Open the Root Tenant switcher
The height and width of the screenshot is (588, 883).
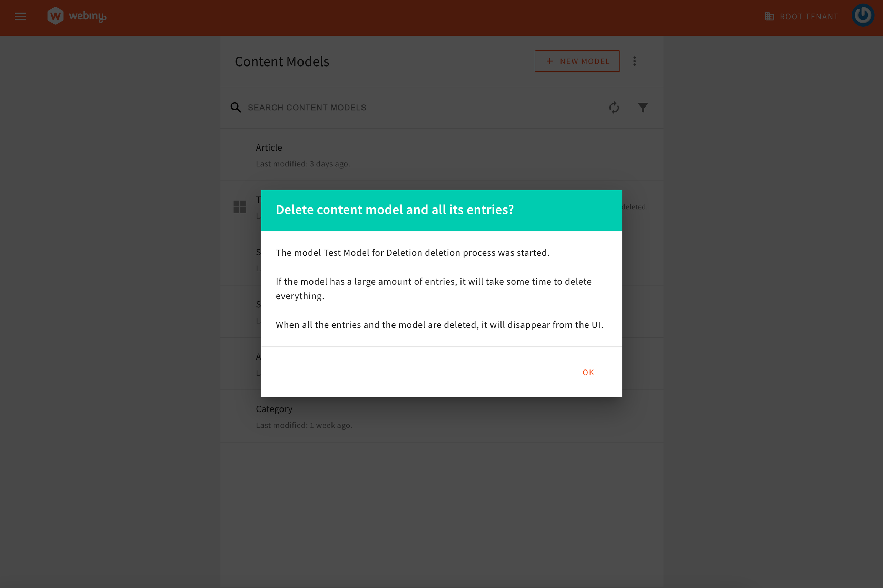click(801, 16)
